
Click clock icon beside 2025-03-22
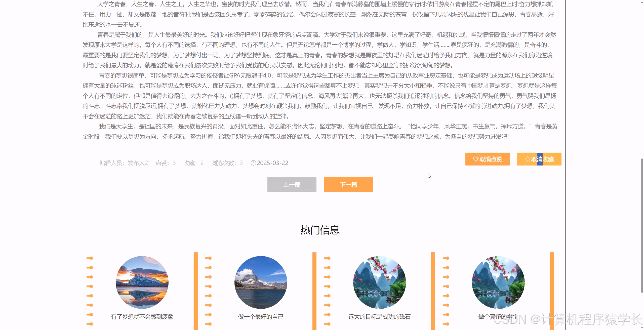point(253,163)
